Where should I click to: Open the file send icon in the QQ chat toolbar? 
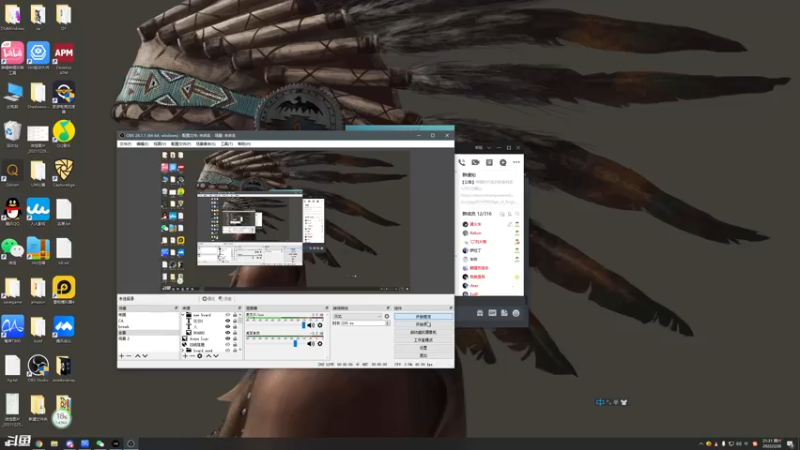[504, 313]
